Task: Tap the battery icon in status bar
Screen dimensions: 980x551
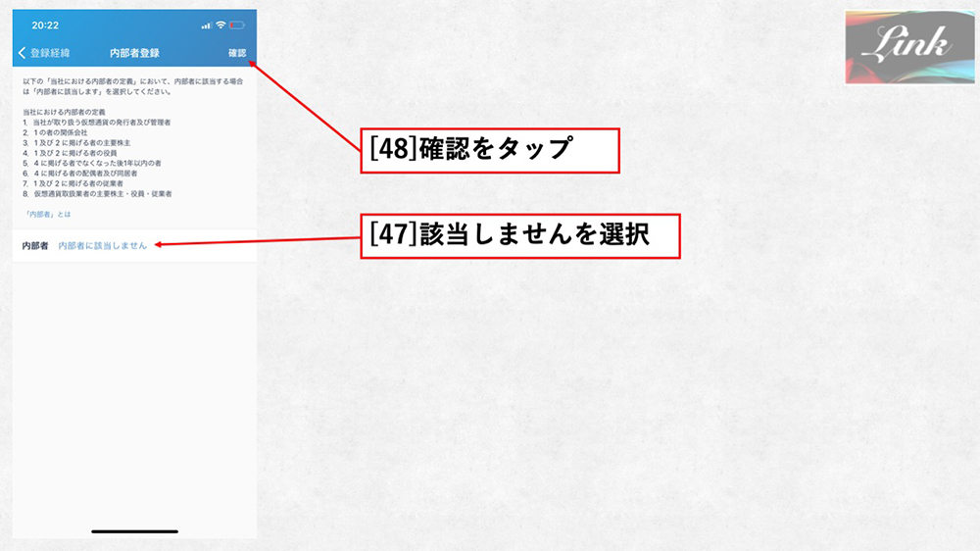Action: (x=237, y=25)
